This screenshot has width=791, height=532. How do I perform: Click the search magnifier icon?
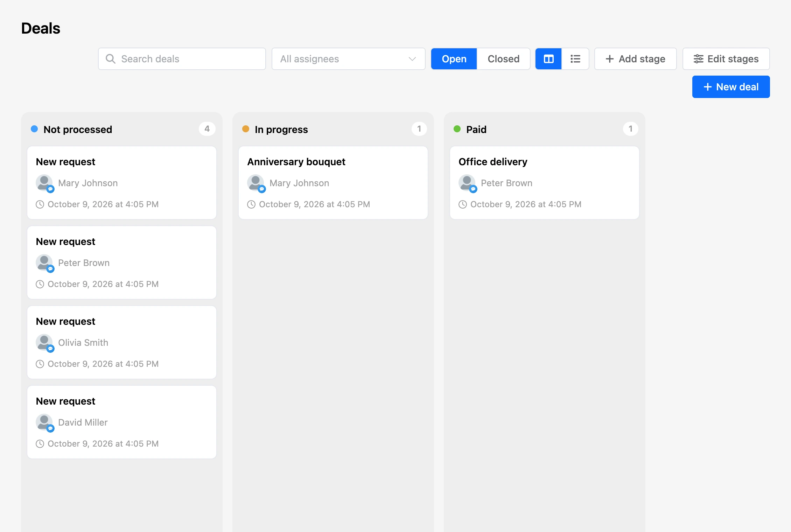pos(111,59)
